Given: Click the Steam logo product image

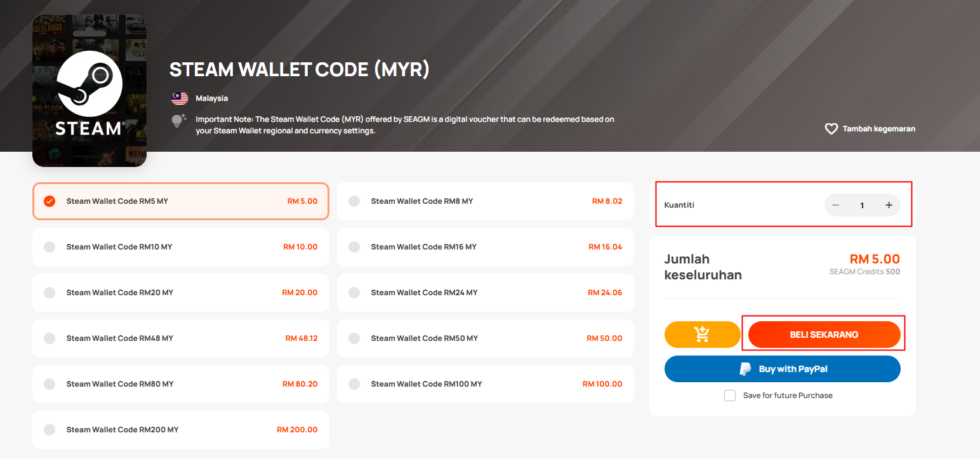Looking at the screenshot, I should [89, 90].
